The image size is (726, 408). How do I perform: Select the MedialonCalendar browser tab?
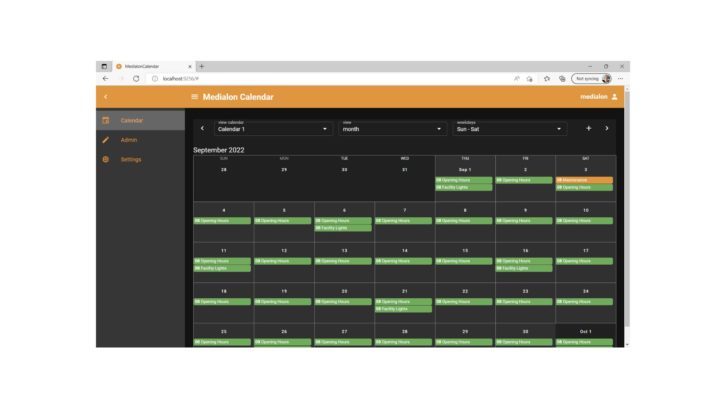[154, 66]
